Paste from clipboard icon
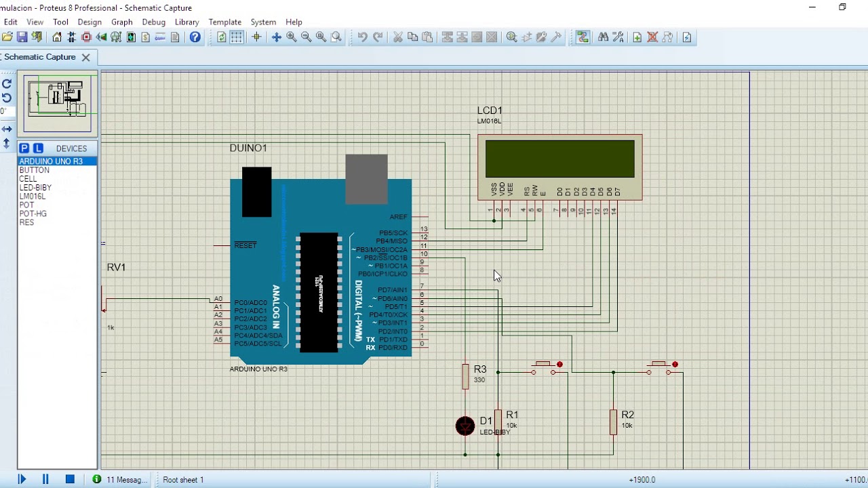Image resolution: width=868 pixels, height=488 pixels. 427,37
